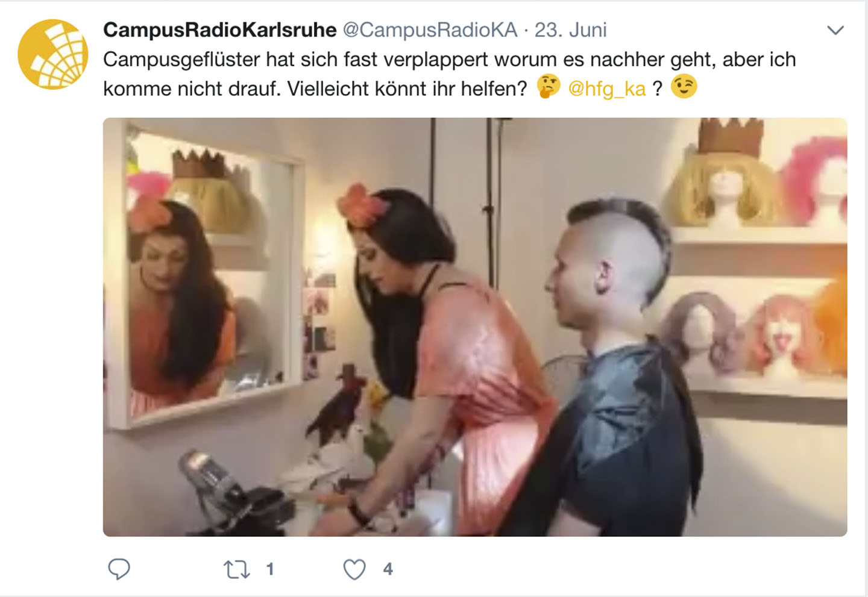Click the retweet count 1
Viewport: 868px width, 597px height.
coord(270,569)
